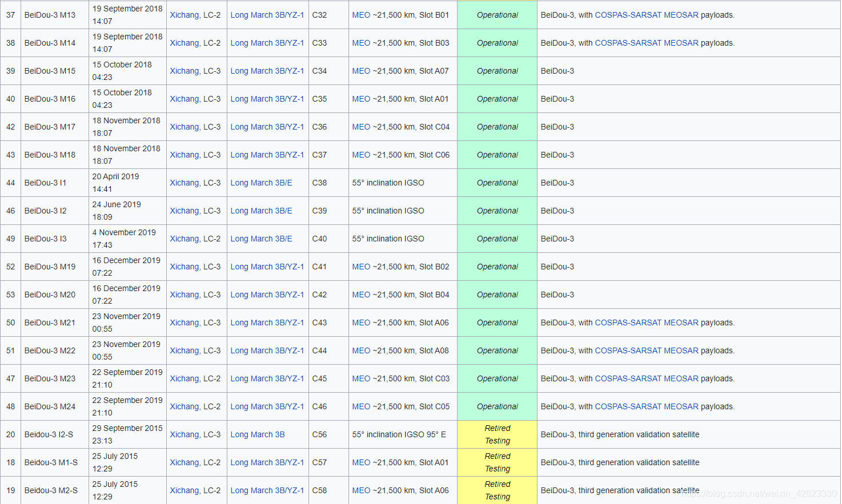The width and height of the screenshot is (842, 504).
Task: Open MEOSAR link in BeiDou-3 M24 row
Action: pos(681,406)
